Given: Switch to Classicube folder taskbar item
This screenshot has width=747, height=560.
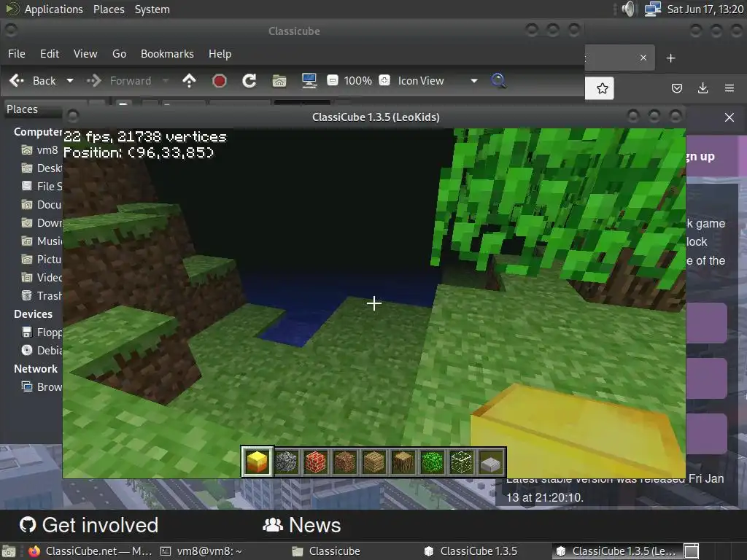Looking at the screenshot, I should [x=326, y=551].
